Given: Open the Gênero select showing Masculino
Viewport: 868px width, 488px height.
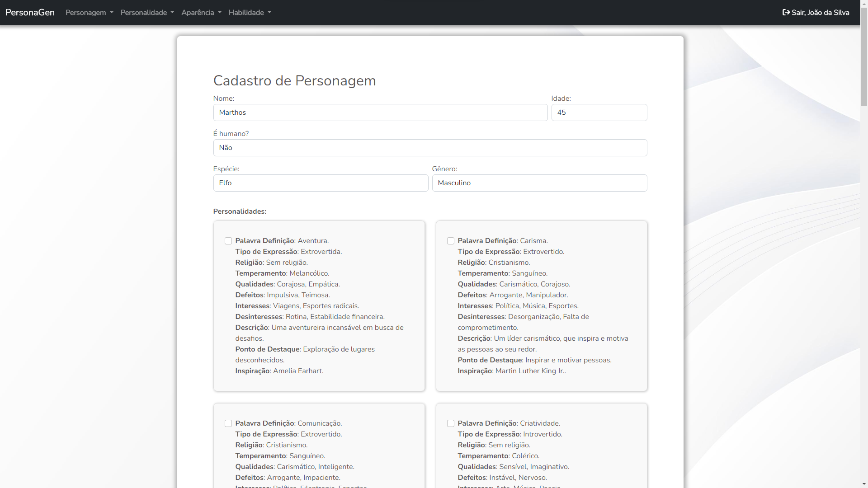Looking at the screenshot, I should tap(539, 183).
